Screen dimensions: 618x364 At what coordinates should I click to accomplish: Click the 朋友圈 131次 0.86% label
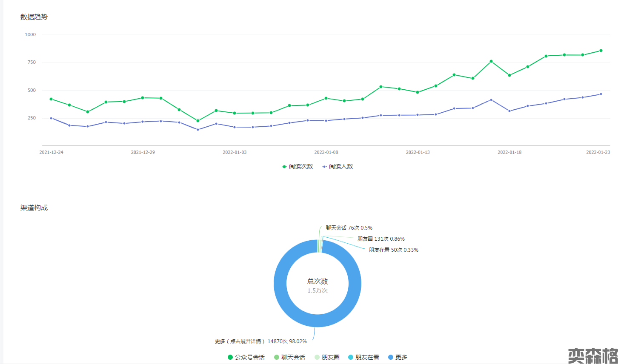point(381,239)
